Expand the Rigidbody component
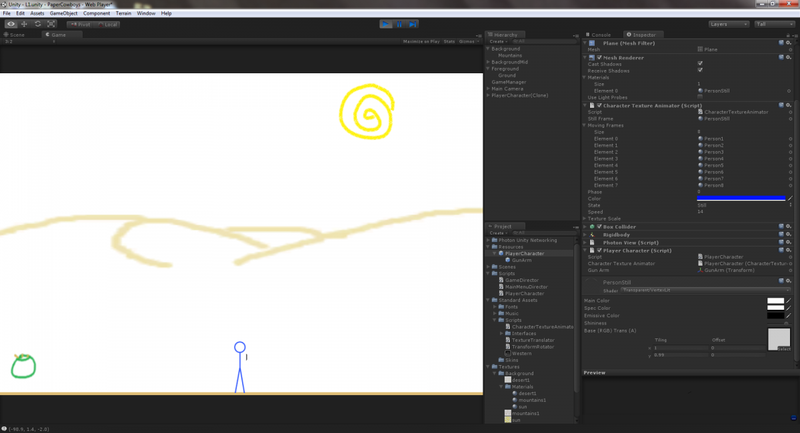This screenshot has height=433, width=800. 585,235
